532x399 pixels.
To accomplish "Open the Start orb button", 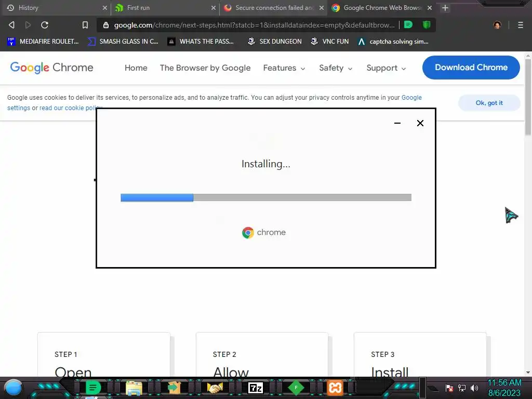I will point(13,388).
